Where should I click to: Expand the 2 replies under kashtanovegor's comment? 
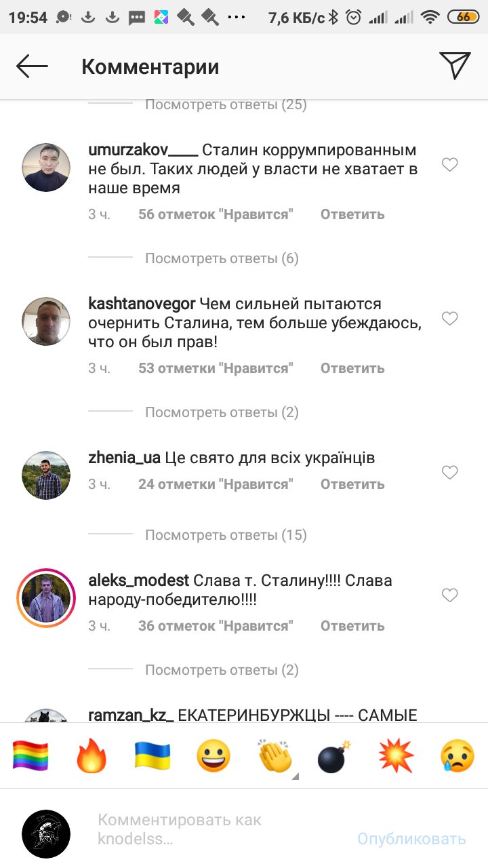coord(222,412)
